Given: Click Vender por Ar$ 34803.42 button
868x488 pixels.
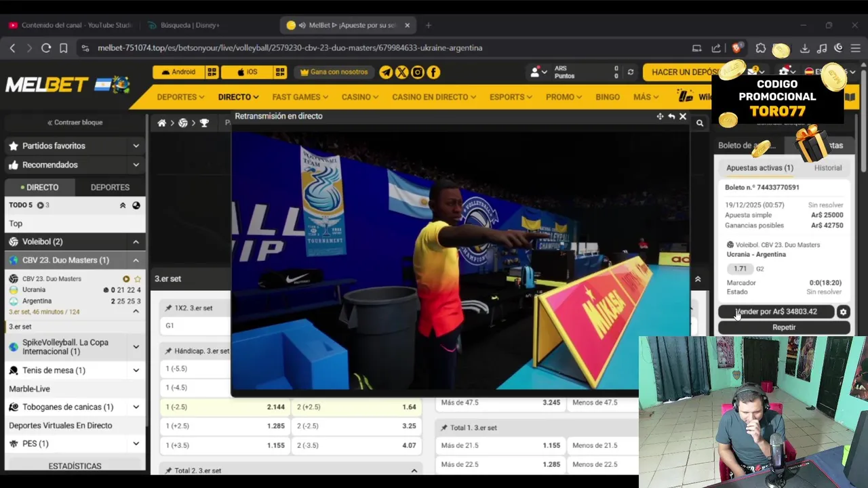Looking at the screenshot, I should [776, 312].
